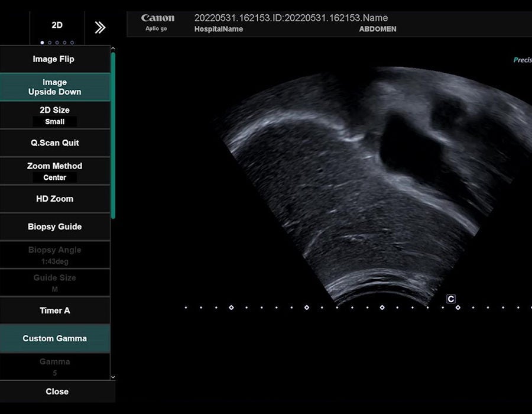Click the page indicator dots below 2D

57,43
